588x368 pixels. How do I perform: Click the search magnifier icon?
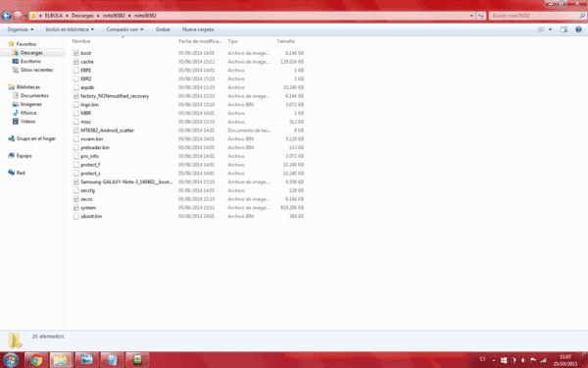582,16
